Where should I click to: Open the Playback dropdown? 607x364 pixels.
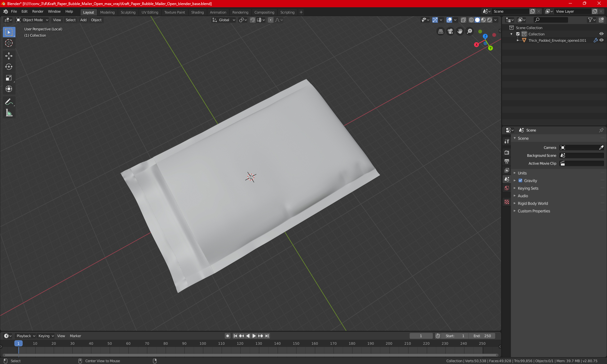pos(26,336)
